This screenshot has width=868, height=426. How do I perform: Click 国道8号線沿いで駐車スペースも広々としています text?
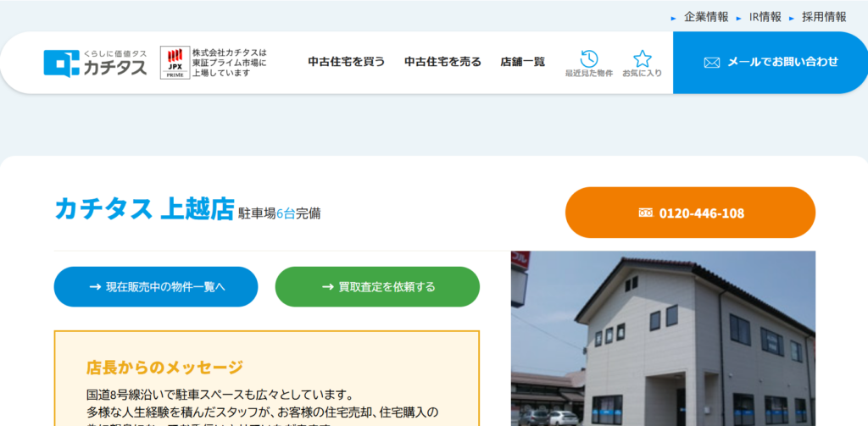[220, 396]
